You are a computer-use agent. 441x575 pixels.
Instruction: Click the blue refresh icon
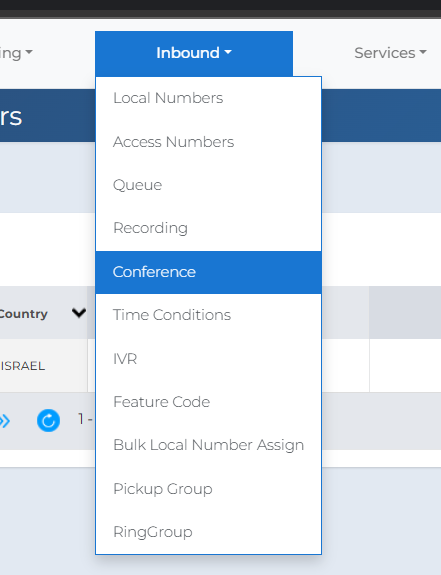pyautogui.click(x=48, y=420)
